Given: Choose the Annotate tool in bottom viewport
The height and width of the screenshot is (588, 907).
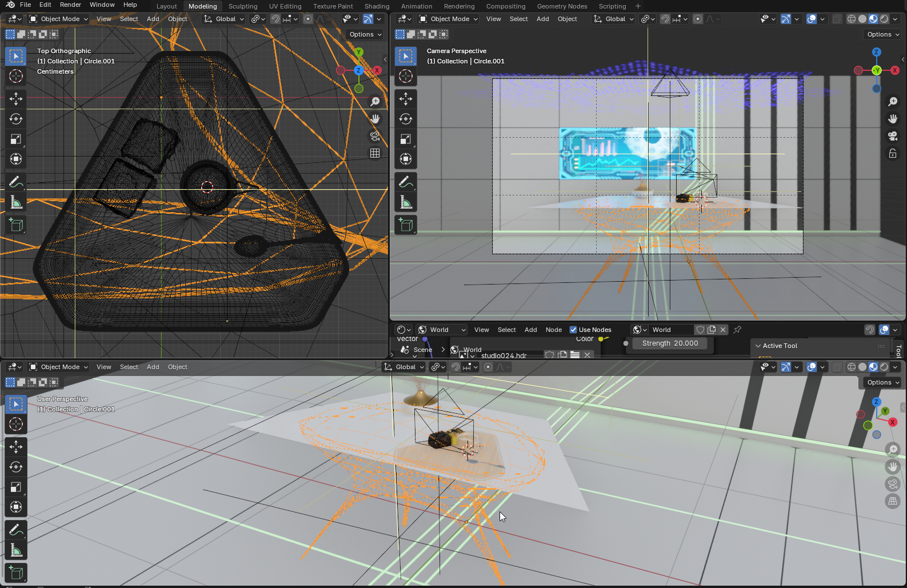Looking at the screenshot, I should pos(16,530).
